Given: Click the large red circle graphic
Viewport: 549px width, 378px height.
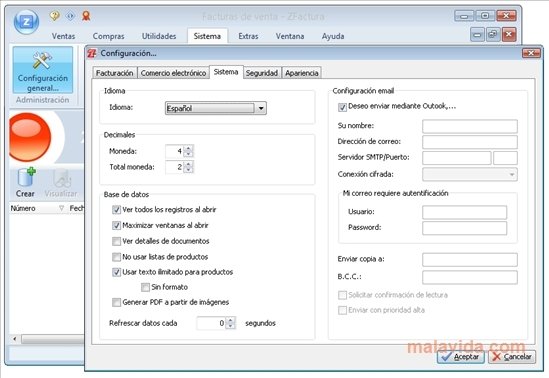Looking at the screenshot, I should pyautogui.click(x=29, y=137).
